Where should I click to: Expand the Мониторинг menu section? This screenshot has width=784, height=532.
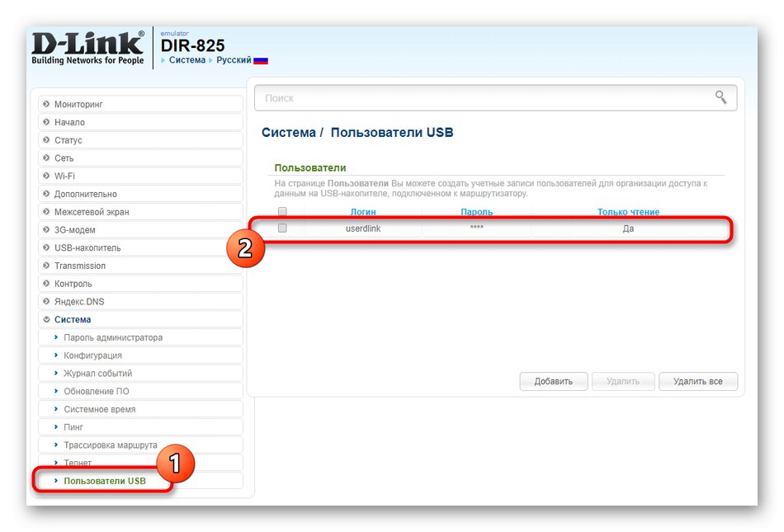(140, 104)
